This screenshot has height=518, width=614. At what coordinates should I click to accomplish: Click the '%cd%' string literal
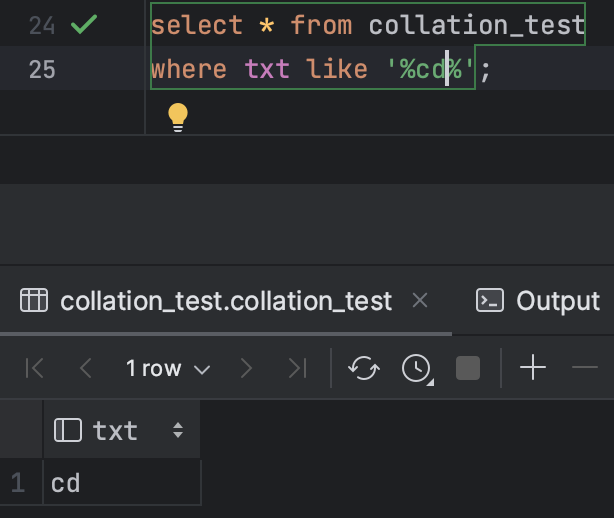click(x=430, y=69)
